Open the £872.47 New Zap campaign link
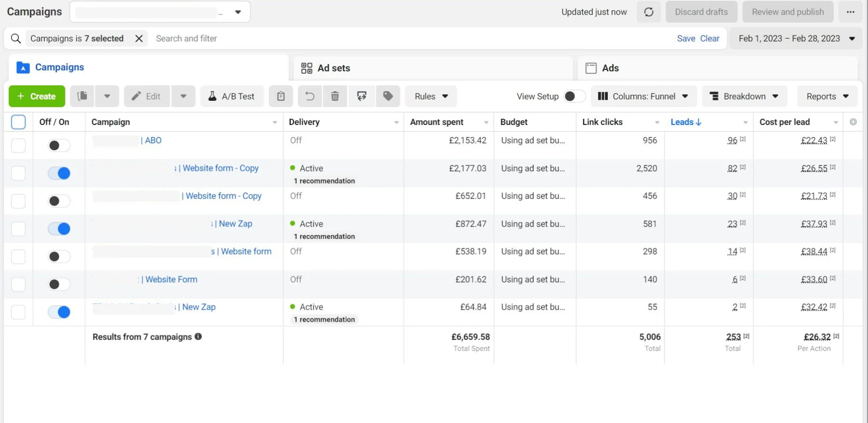 click(x=233, y=224)
